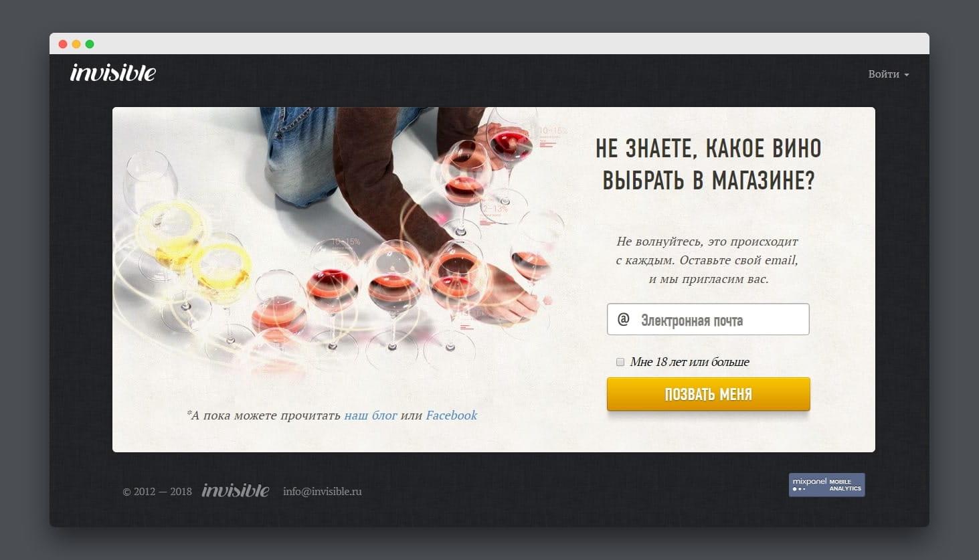Open the Войти dropdown menu
The image size is (979, 560).
point(888,74)
